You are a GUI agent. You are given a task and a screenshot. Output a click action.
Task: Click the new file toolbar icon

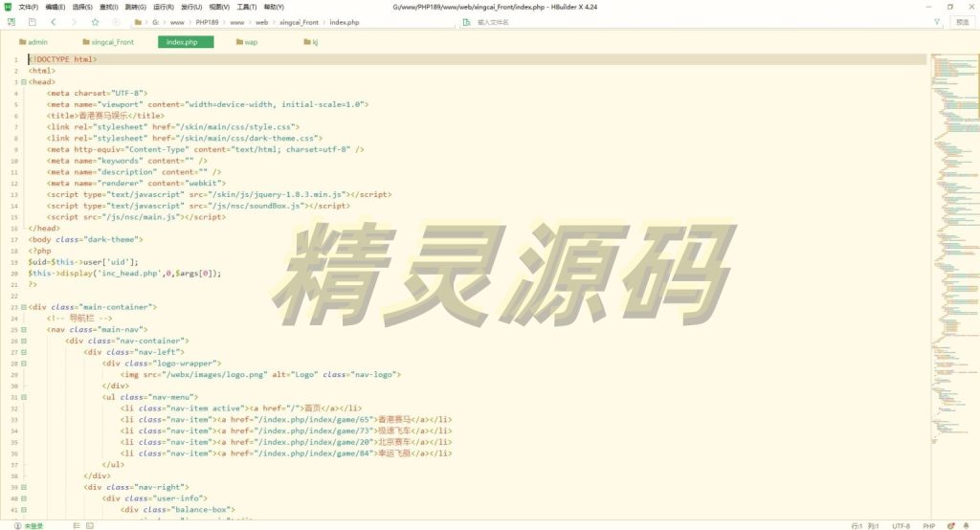click(11, 22)
